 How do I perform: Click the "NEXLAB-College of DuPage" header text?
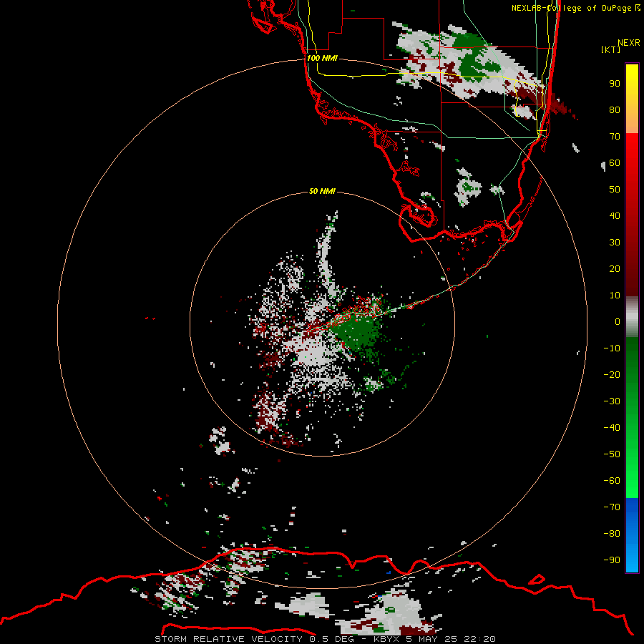click(x=571, y=8)
